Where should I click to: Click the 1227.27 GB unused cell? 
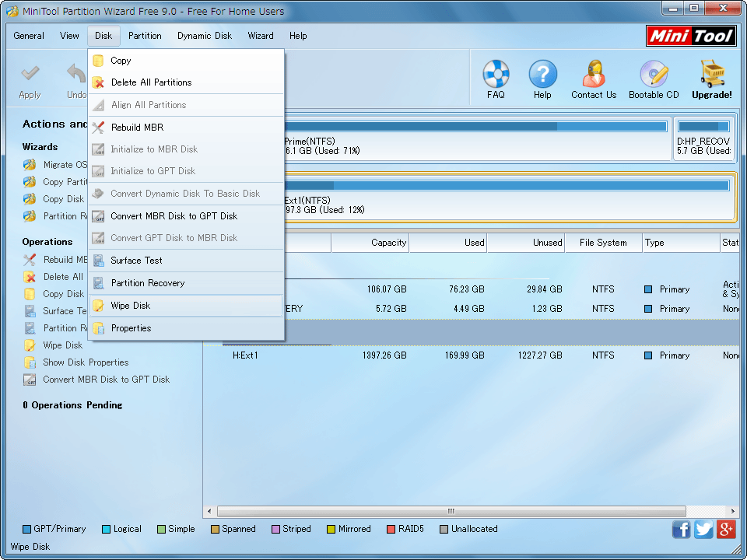(x=540, y=355)
